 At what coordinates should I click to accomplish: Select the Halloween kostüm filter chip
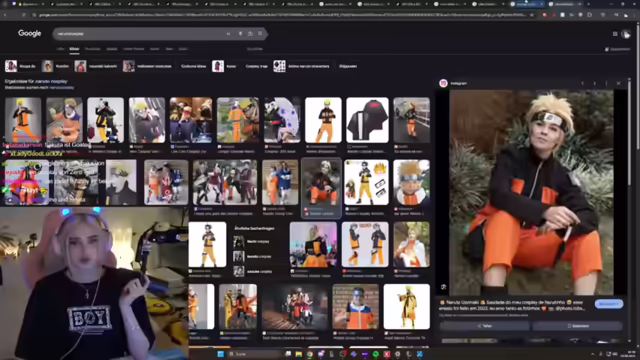click(147, 66)
